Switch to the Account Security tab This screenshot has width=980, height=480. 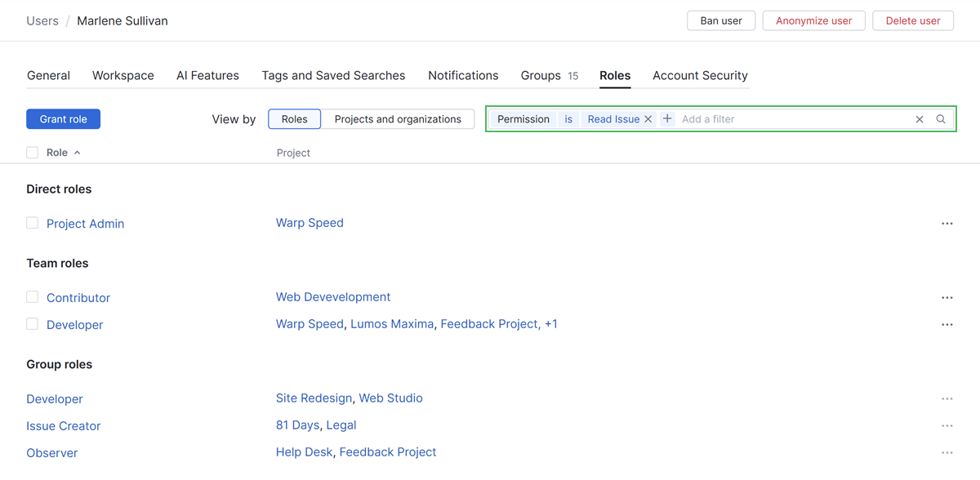(700, 75)
